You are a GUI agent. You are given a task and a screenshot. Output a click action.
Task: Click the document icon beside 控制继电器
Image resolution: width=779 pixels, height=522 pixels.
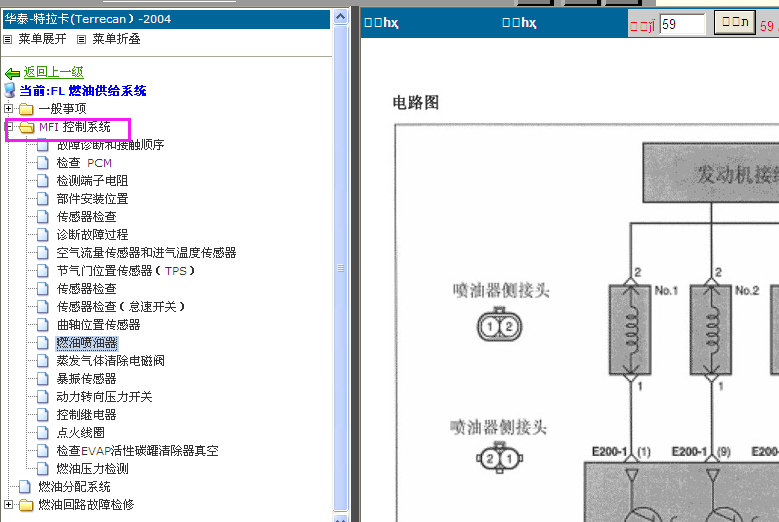click(43, 414)
